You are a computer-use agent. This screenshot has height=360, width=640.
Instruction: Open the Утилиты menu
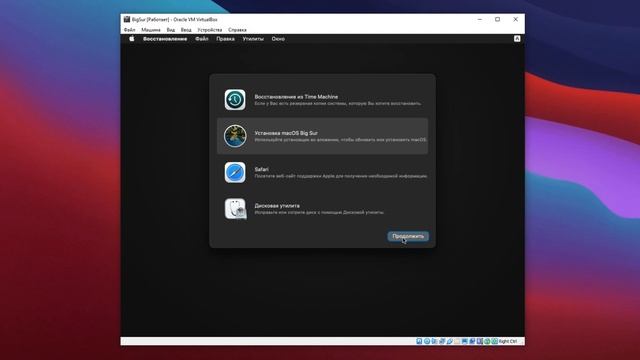click(x=253, y=39)
